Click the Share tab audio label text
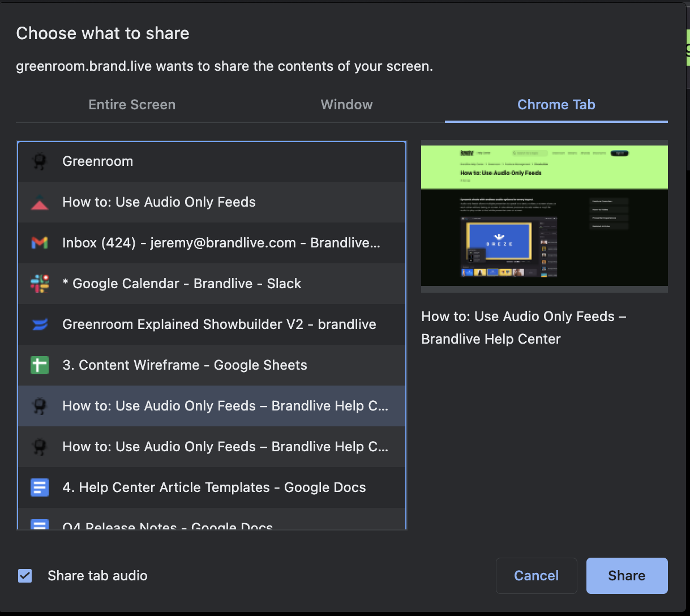Image resolution: width=690 pixels, height=616 pixels. pyautogui.click(x=97, y=576)
